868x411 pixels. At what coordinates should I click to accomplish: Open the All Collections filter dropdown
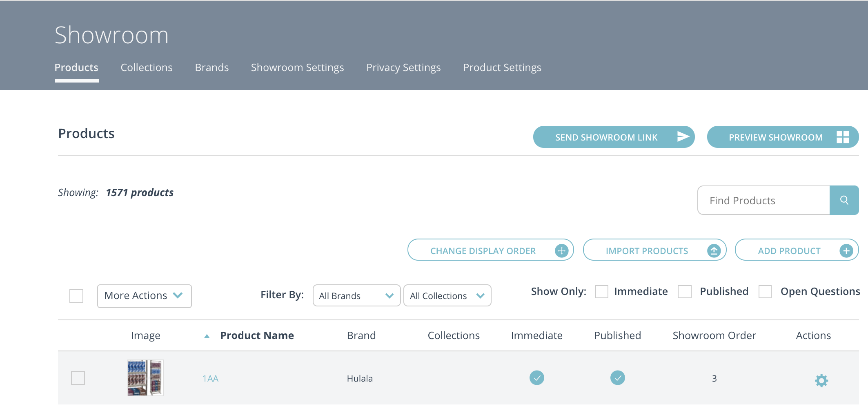447,295
